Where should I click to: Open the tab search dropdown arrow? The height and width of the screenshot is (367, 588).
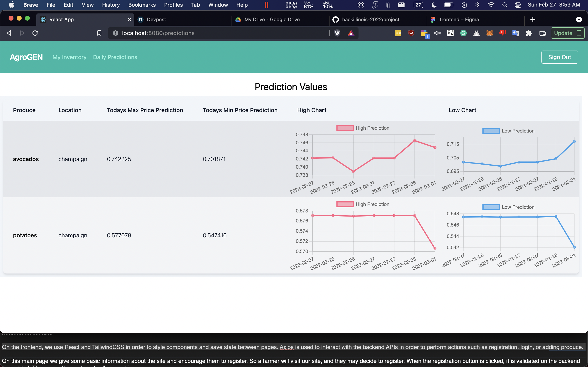pyautogui.click(x=579, y=20)
